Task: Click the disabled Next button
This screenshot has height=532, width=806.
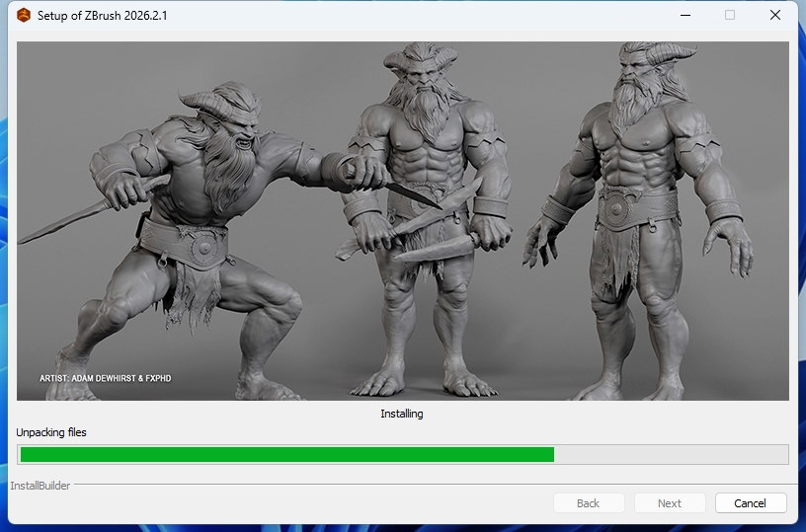Action: pyautogui.click(x=670, y=503)
